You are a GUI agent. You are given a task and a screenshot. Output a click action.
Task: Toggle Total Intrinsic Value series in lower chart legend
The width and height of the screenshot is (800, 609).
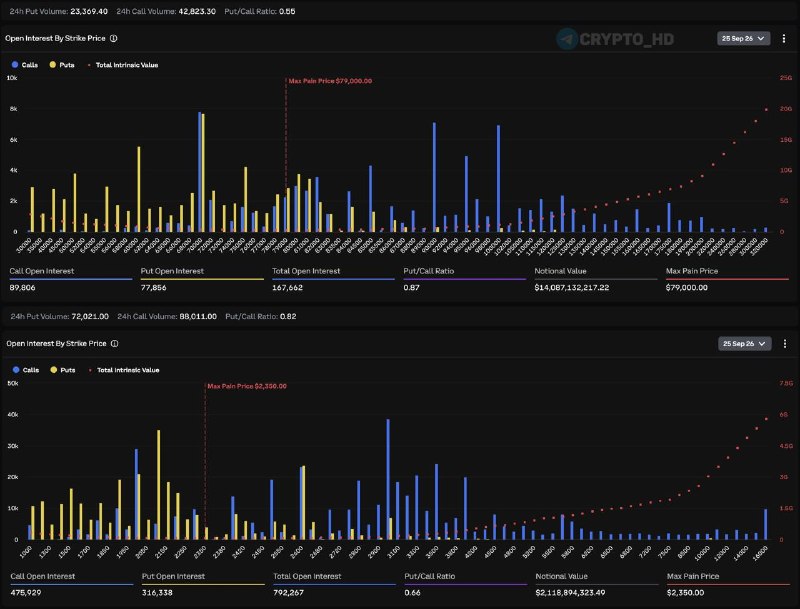tap(124, 370)
